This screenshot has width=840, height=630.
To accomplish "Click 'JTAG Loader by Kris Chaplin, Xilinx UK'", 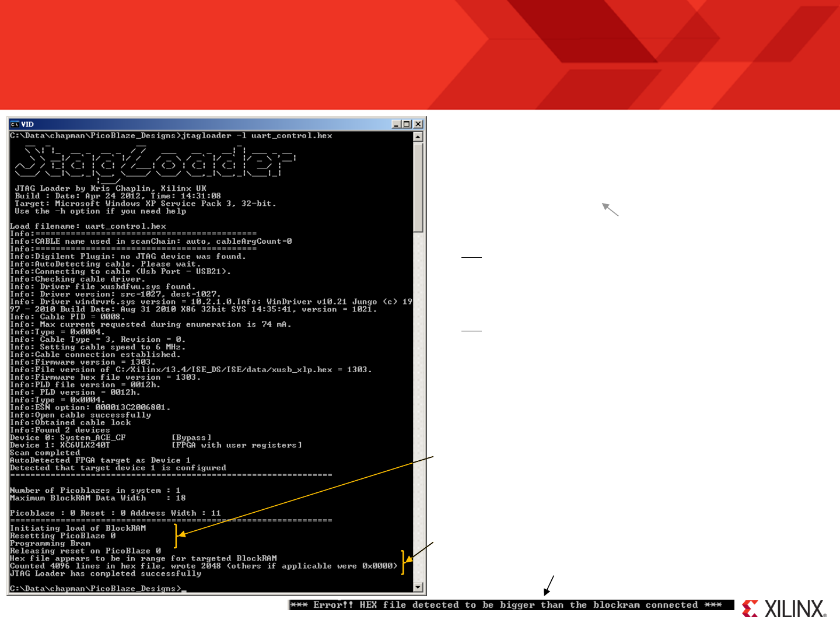I will pos(111,188).
